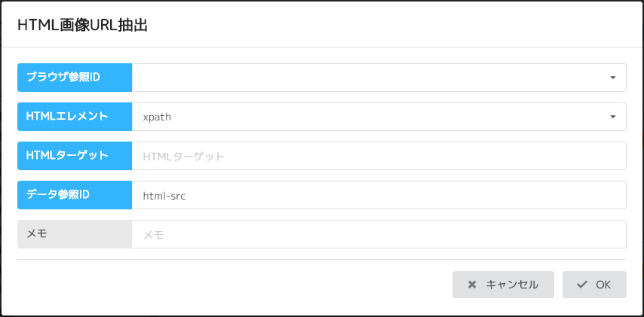
Task: Focus the メモ text field
Action: pos(379,234)
